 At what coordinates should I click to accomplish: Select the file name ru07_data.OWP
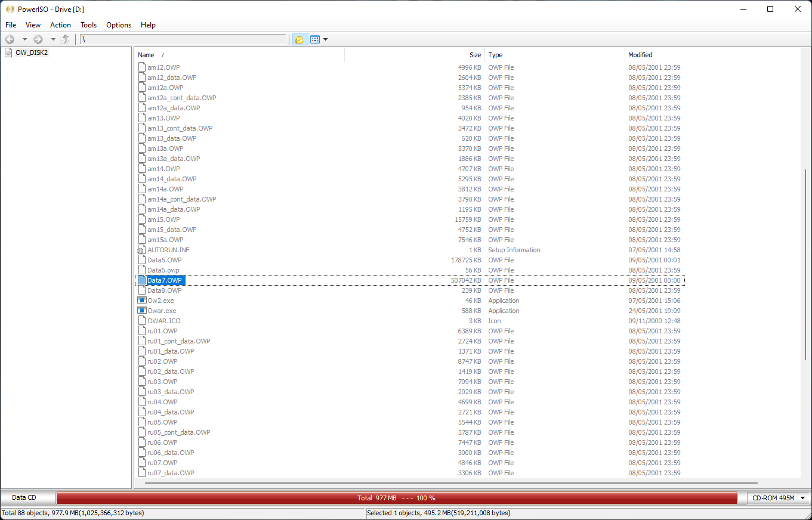pos(171,473)
